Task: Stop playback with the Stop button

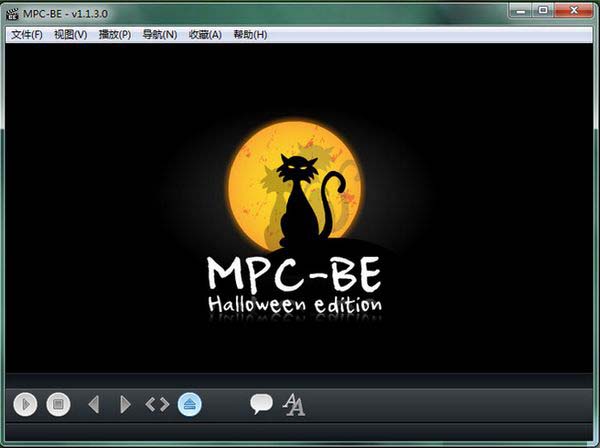Action: click(58, 404)
